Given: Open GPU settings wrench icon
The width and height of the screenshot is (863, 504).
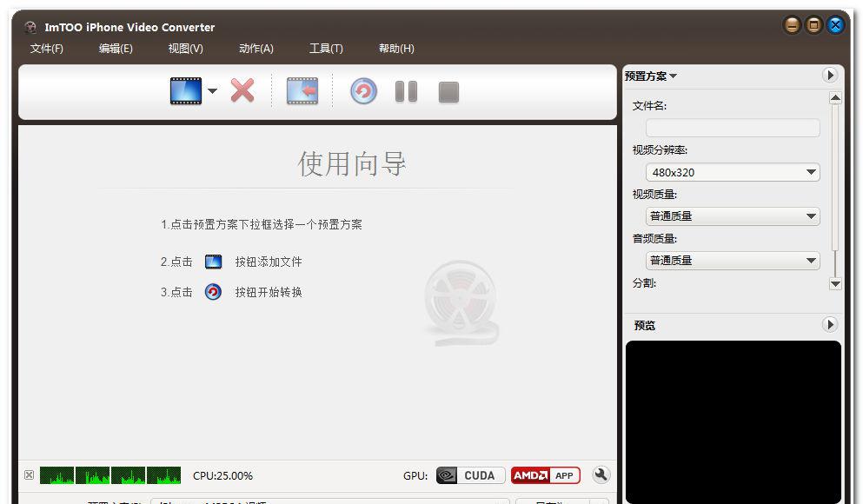Looking at the screenshot, I should point(601,474).
